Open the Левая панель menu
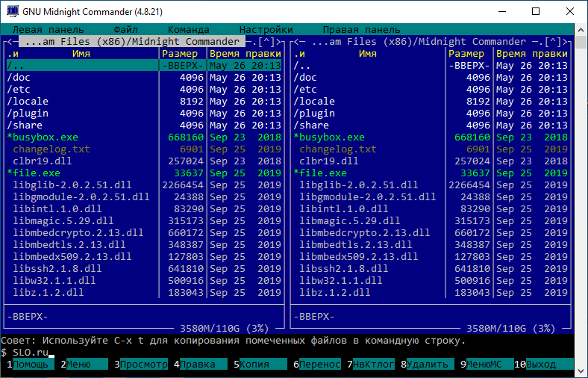 pyautogui.click(x=49, y=30)
